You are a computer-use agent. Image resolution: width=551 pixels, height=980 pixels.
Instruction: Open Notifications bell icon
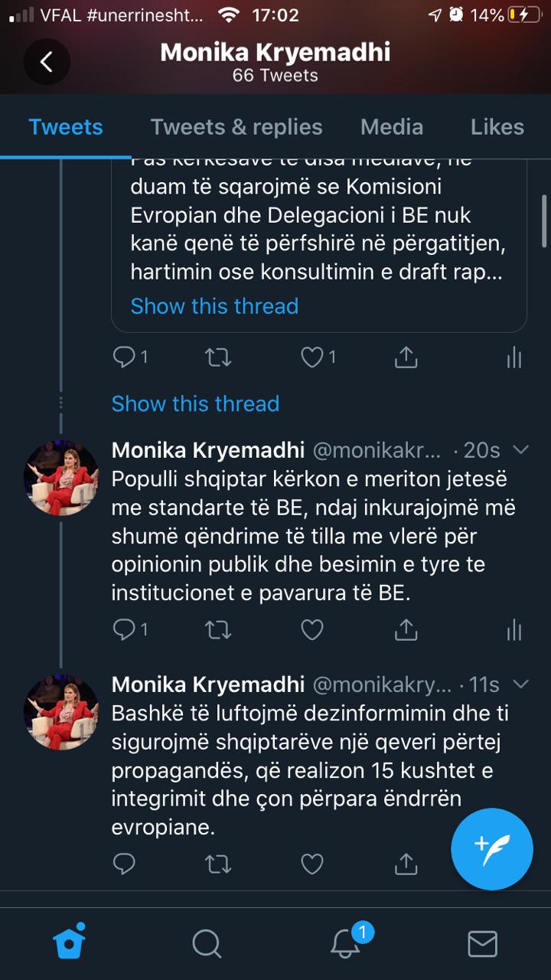pos(346,943)
